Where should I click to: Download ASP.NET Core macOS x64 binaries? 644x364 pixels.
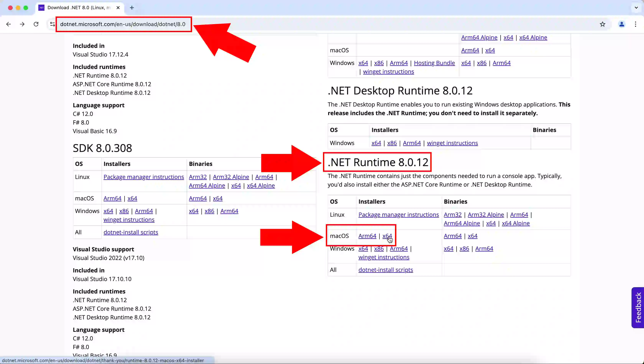tap(490, 50)
